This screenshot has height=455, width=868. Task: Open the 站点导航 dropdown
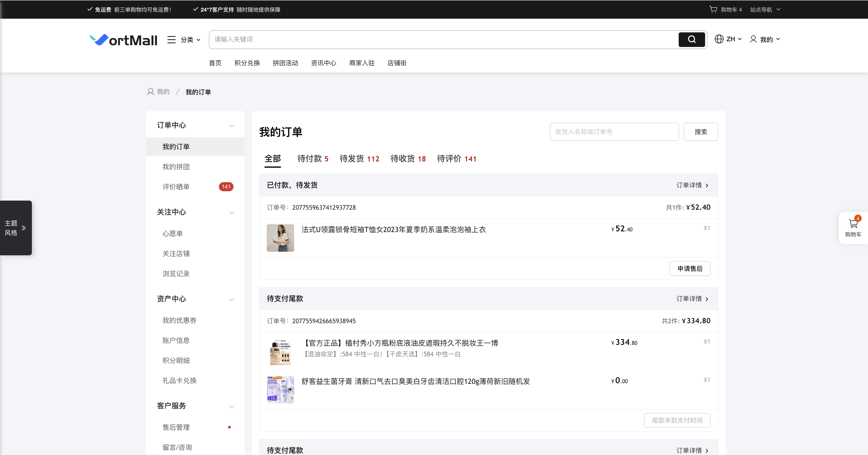click(x=765, y=10)
